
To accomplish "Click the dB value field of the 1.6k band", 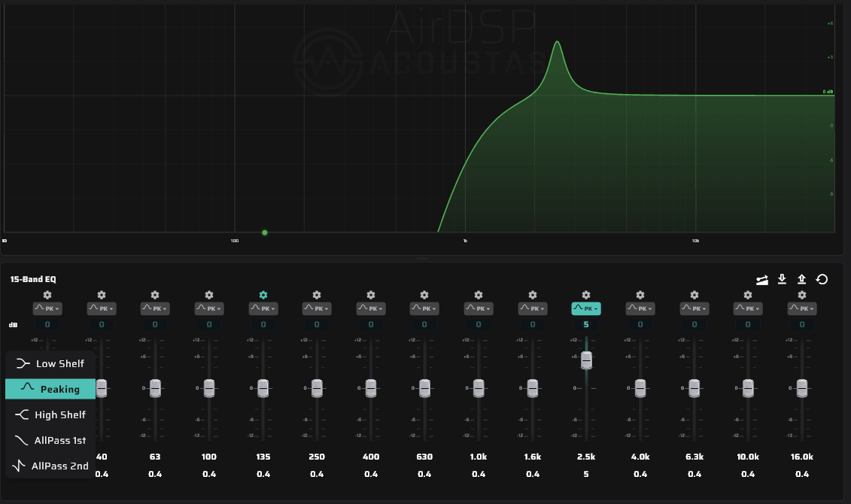I will click(x=533, y=324).
